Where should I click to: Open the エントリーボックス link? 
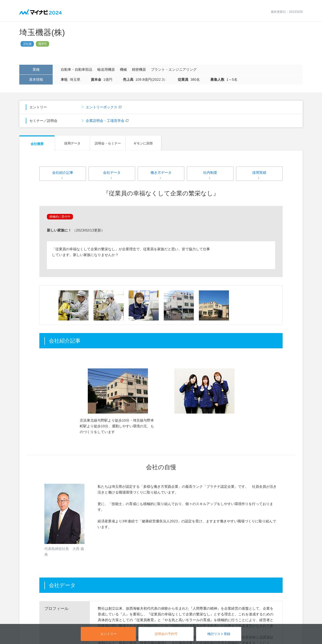pos(101,107)
